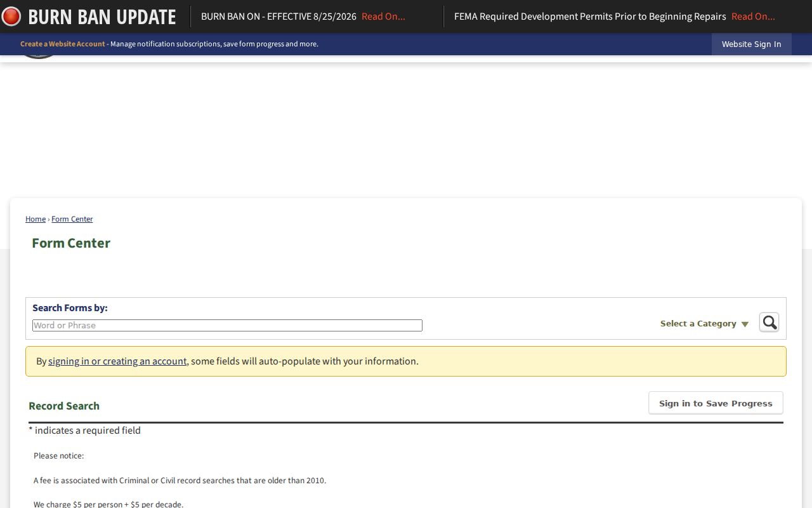812x508 pixels.
Task: Click the red burn ban alert icon
Action: click(x=11, y=17)
